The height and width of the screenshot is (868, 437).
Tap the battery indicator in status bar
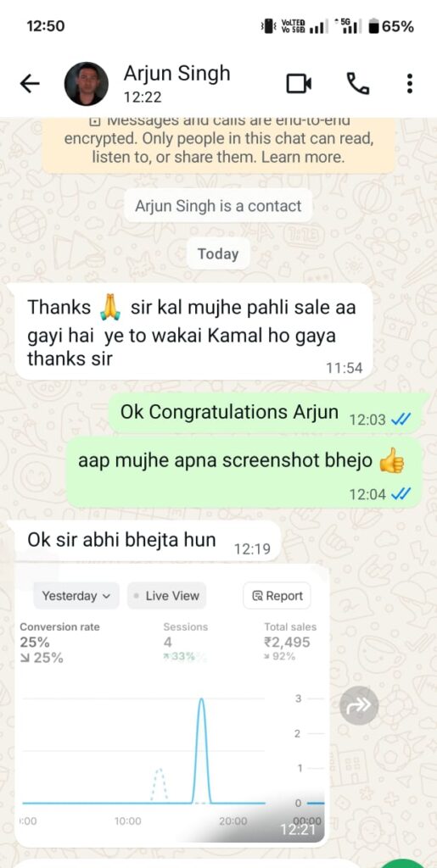pos(390,26)
